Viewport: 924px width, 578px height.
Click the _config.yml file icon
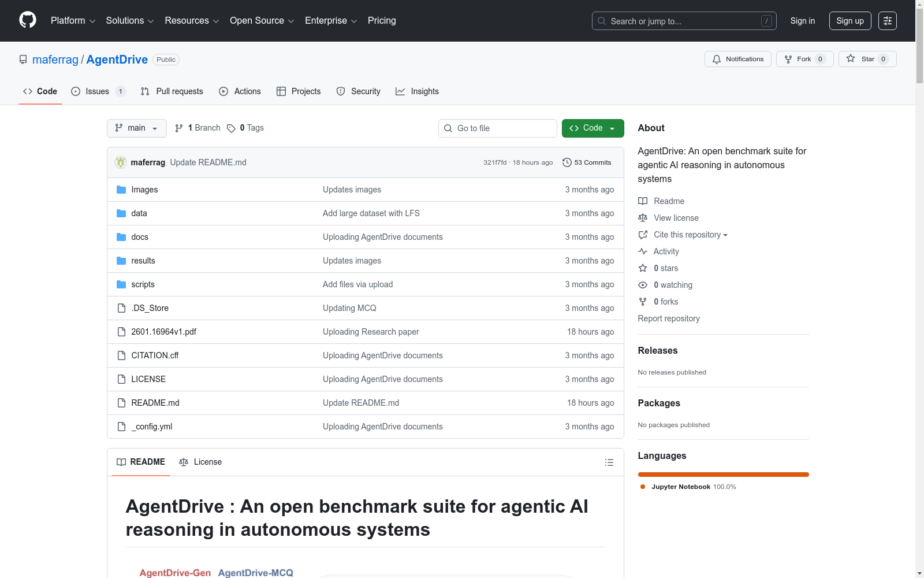coord(121,427)
